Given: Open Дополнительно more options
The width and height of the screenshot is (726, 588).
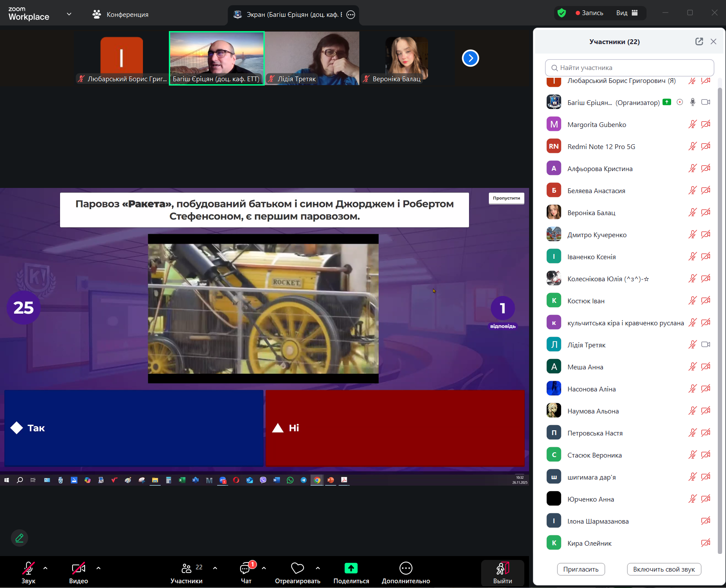Looking at the screenshot, I should point(406,572).
